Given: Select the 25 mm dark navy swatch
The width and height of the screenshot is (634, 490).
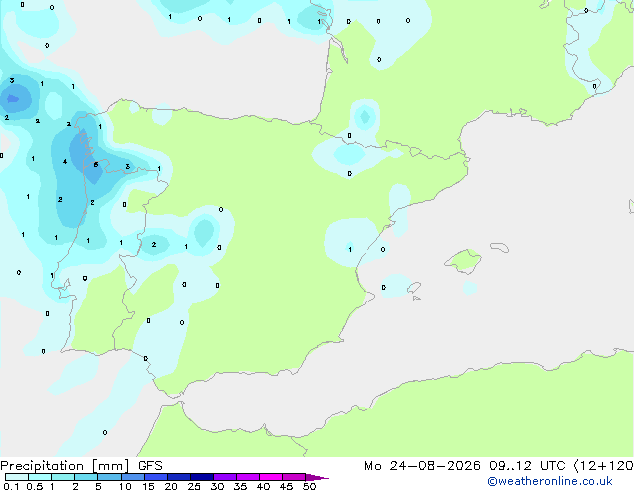Looking at the screenshot, I should [201, 477].
